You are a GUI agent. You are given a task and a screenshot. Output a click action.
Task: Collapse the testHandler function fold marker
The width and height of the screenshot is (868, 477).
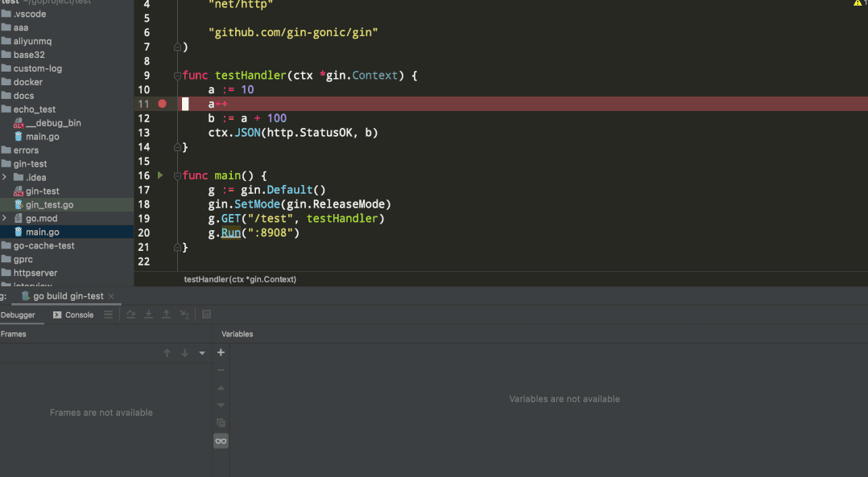coord(177,76)
